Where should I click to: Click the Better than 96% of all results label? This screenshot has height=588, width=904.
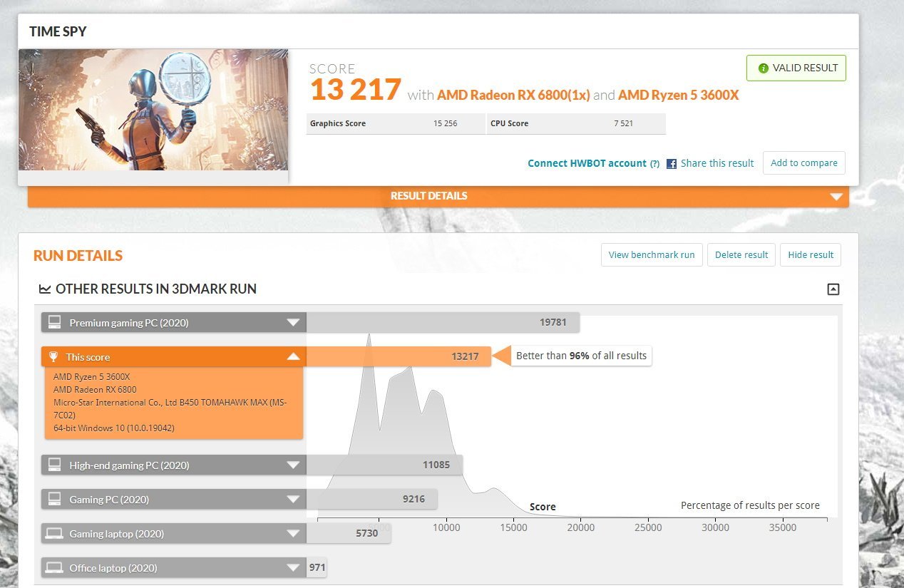pyautogui.click(x=581, y=356)
